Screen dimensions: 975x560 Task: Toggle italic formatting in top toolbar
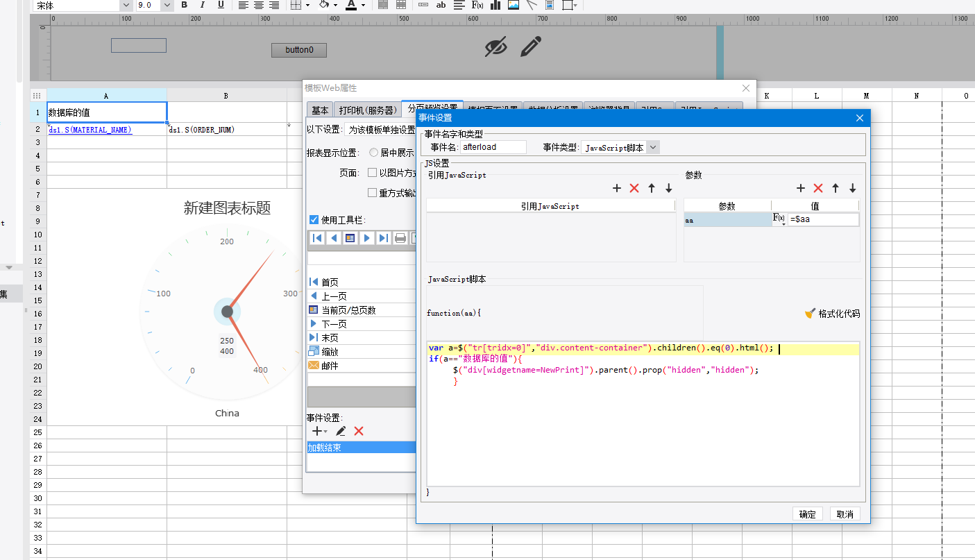(203, 5)
